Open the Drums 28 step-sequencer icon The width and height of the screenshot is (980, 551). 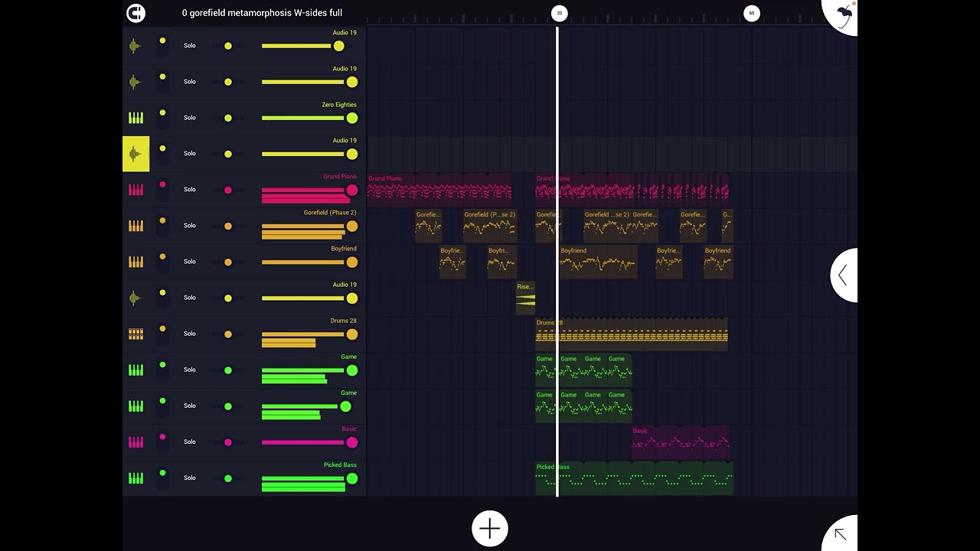(x=136, y=334)
